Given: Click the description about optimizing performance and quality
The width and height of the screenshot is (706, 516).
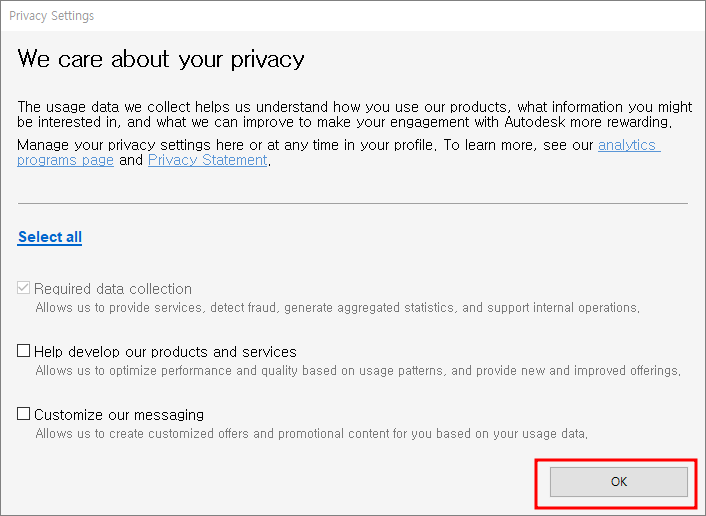Looking at the screenshot, I should click(358, 371).
